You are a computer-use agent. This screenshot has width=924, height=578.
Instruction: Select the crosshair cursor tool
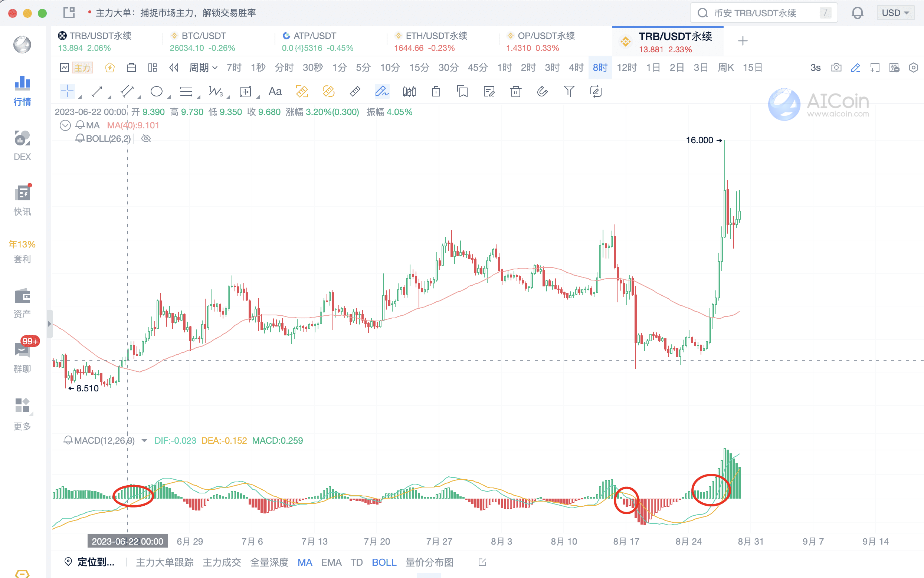67,91
